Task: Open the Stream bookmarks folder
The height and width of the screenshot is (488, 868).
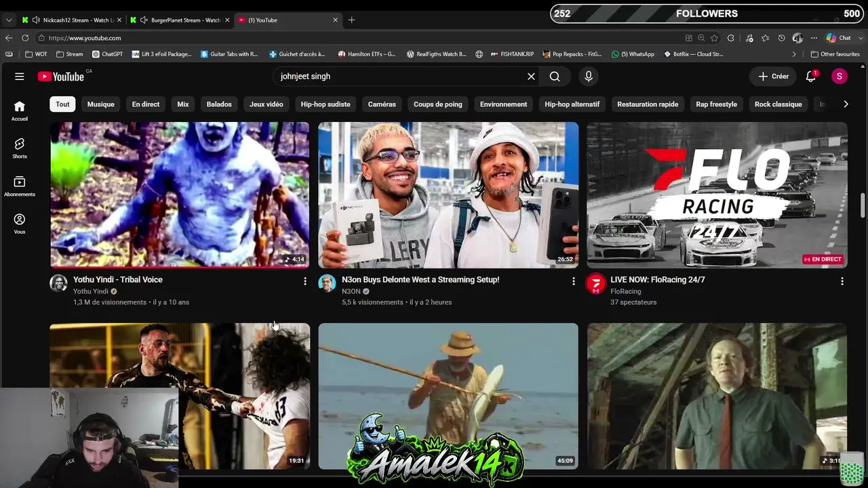Action: tap(70, 54)
